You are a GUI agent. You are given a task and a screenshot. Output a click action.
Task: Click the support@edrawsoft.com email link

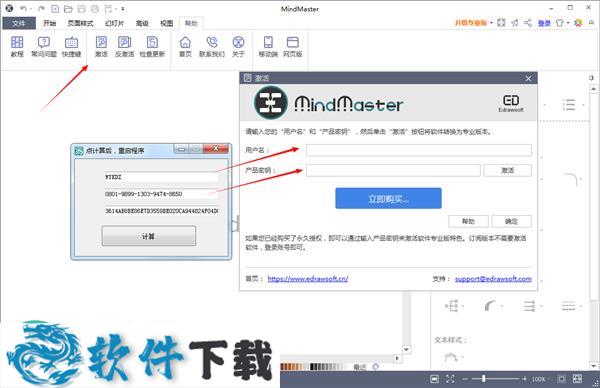(x=493, y=279)
